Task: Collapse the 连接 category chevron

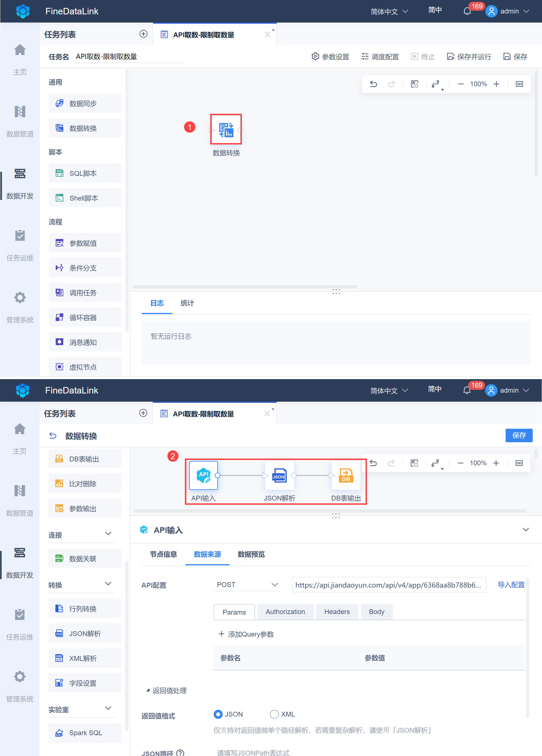Action: click(x=108, y=534)
